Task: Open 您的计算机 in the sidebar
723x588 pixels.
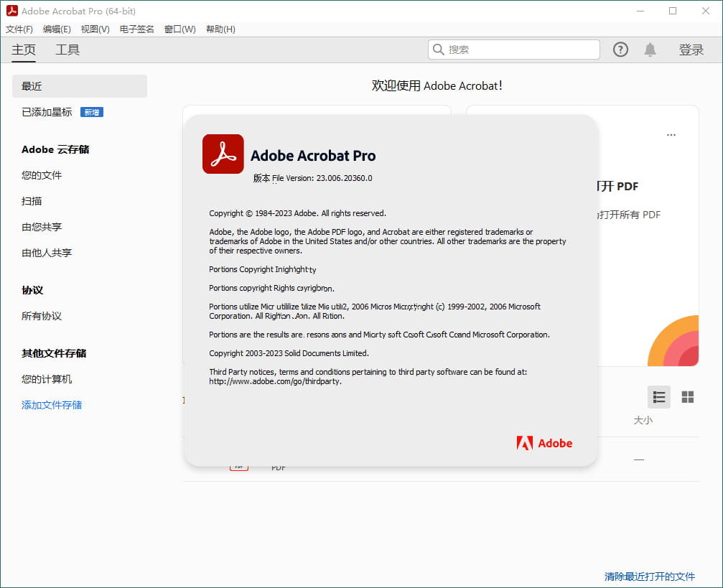Action: [x=47, y=379]
